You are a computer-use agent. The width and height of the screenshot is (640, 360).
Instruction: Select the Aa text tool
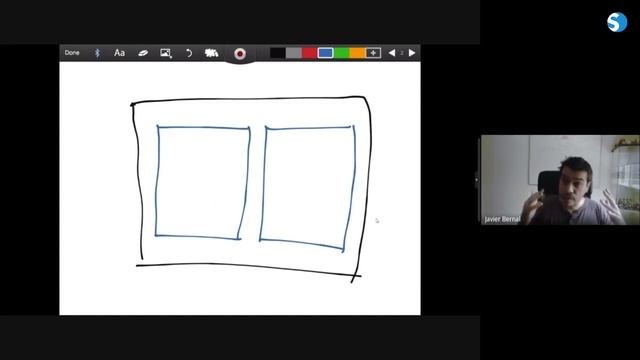tap(119, 53)
